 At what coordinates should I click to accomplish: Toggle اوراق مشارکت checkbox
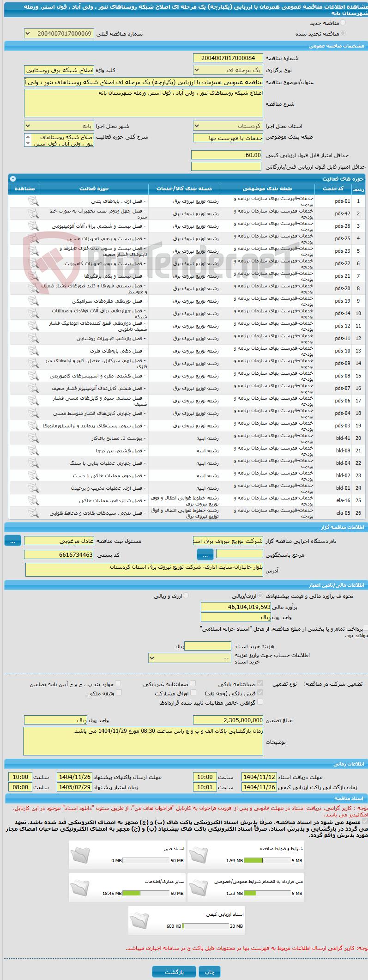click(193, 693)
